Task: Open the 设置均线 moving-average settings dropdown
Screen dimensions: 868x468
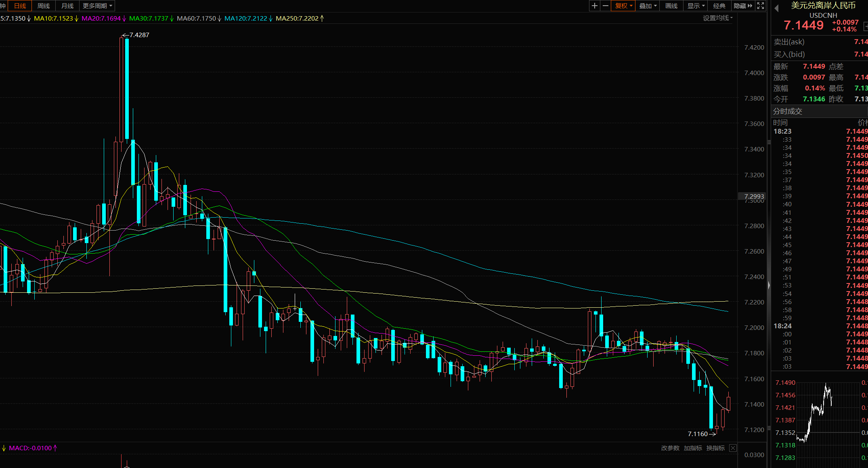Action: [x=717, y=18]
